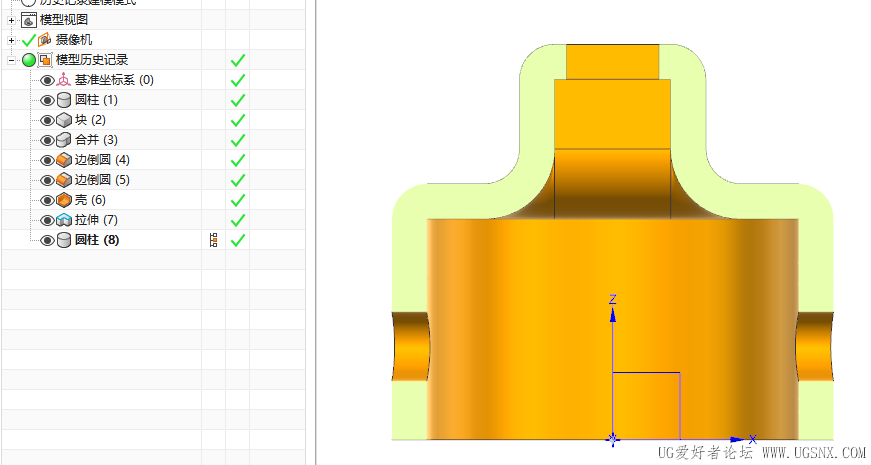
Task: Click the edge blend icon of 边倒圆 (4)
Action: (64, 160)
